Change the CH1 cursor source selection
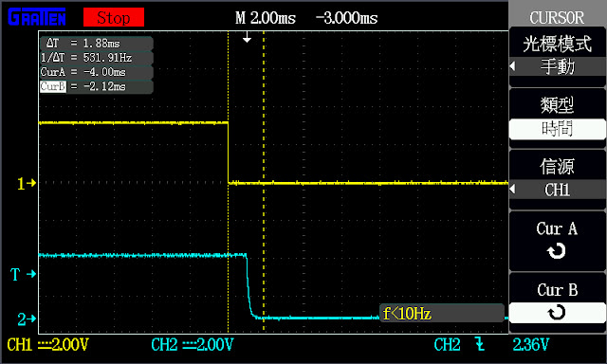This screenshot has height=364, width=607. point(558,190)
